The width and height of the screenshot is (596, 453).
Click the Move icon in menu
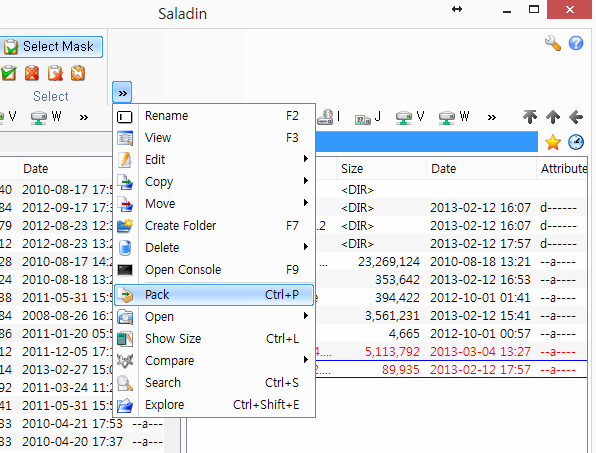pos(125,204)
